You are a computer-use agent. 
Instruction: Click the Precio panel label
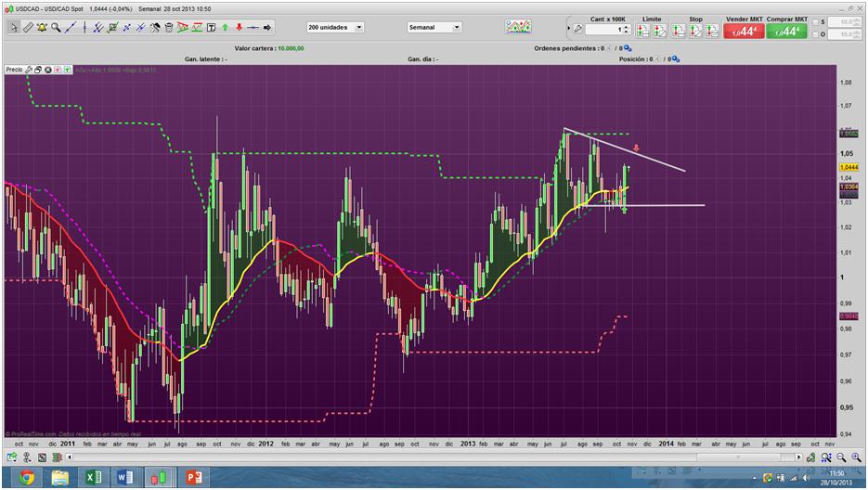click(x=14, y=70)
